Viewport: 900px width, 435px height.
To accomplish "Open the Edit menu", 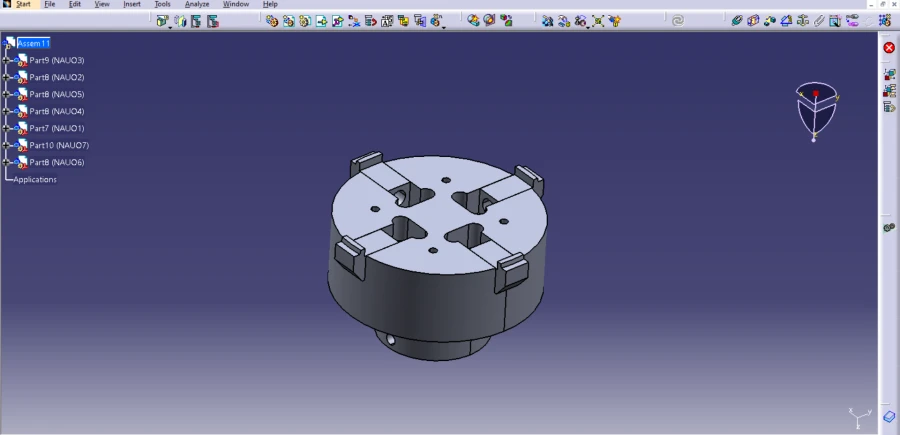I will pyautogui.click(x=75, y=4).
